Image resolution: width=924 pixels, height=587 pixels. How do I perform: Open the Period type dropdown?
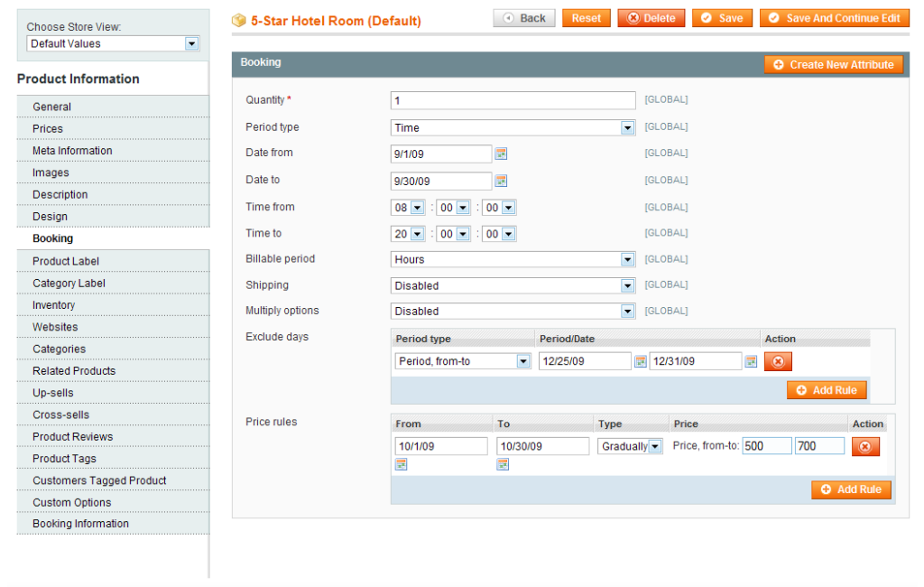(513, 127)
